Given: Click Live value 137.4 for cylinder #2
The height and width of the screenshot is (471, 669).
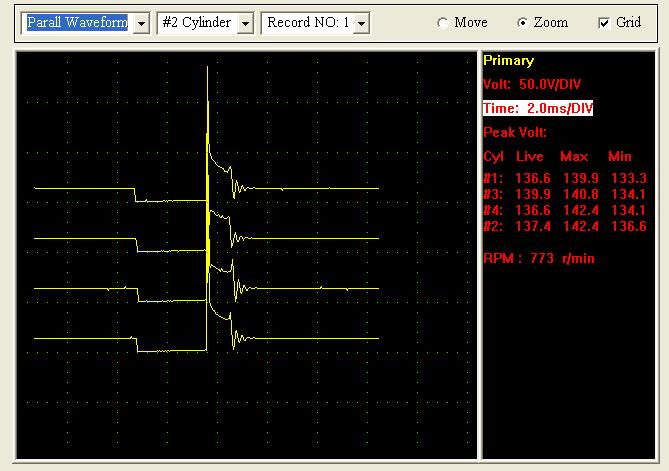Looking at the screenshot, I should coord(532,226).
